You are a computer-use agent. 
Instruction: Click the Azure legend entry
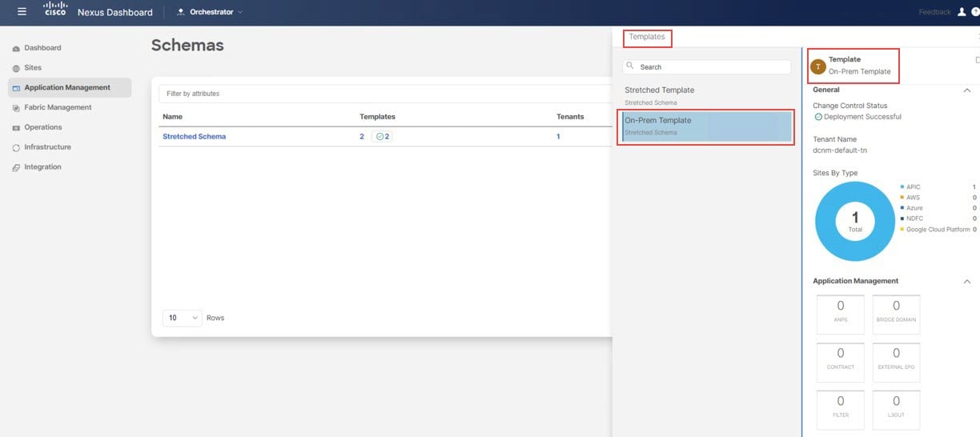pos(915,208)
